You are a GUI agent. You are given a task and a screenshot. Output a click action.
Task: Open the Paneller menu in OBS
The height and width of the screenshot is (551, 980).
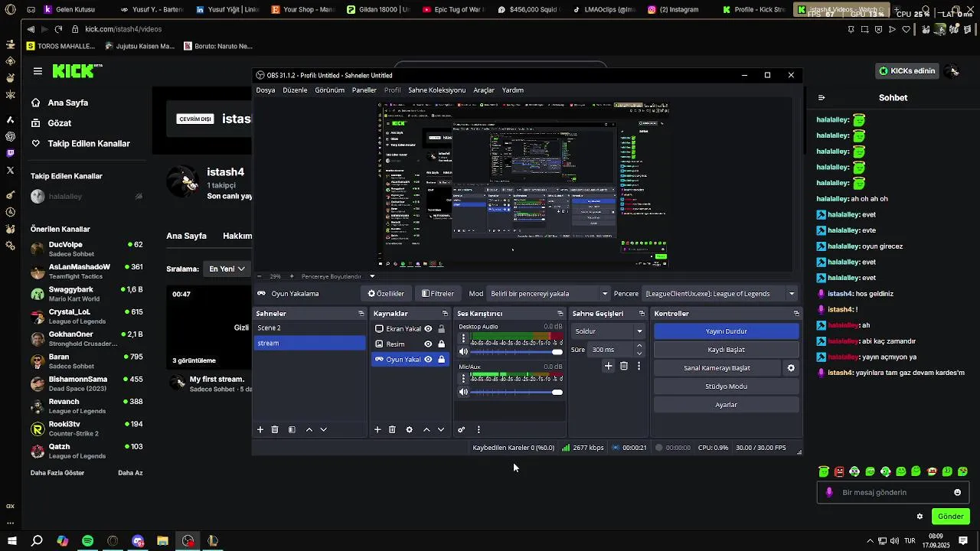coord(364,90)
